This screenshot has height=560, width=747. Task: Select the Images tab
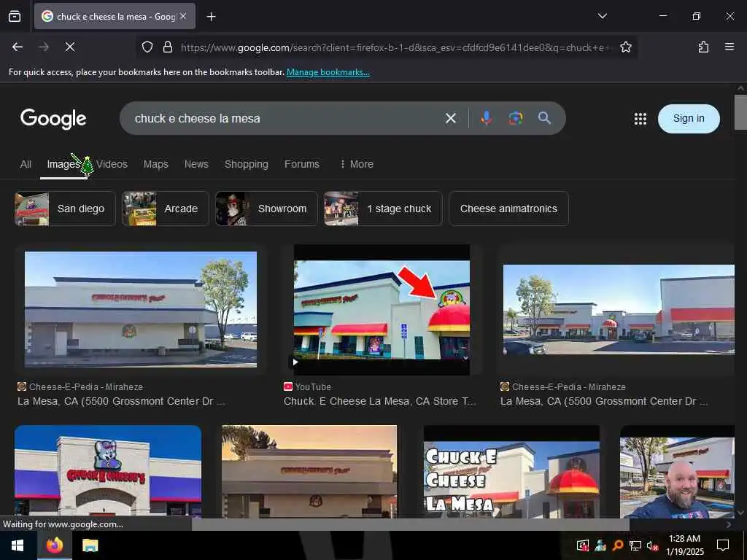pyautogui.click(x=63, y=164)
